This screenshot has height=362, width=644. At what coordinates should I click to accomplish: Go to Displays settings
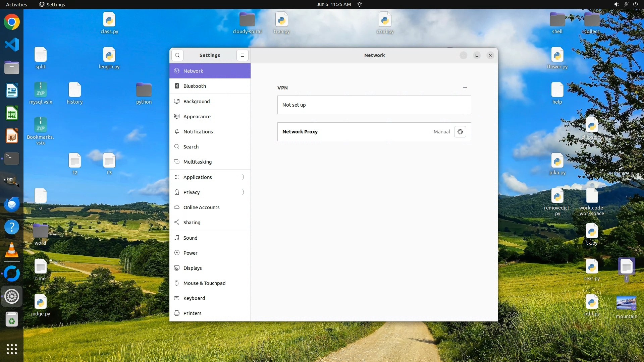pyautogui.click(x=193, y=268)
